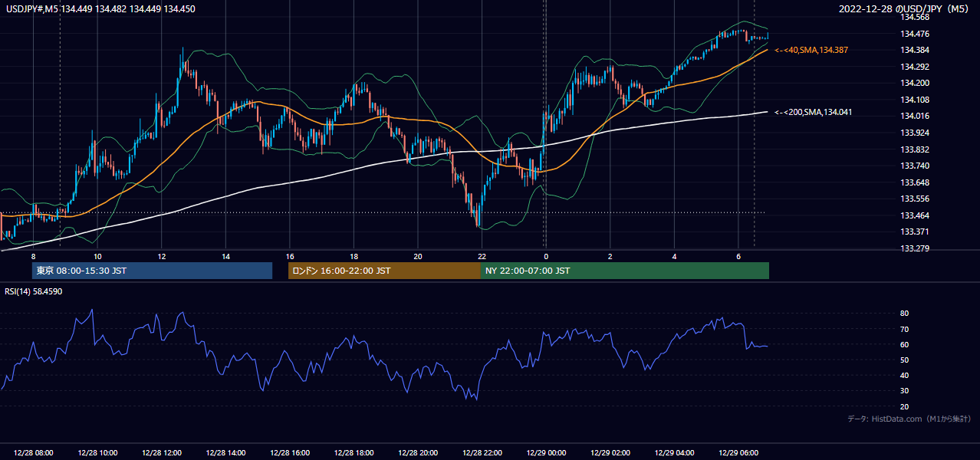Click price axis label 133.832
This screenshot has height=460, width=980.
(916, 149)
